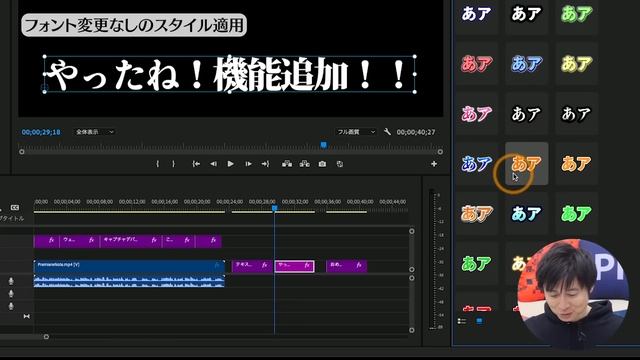
Task: Click fx badge on テキス... clip
Action: coord(264,265)
